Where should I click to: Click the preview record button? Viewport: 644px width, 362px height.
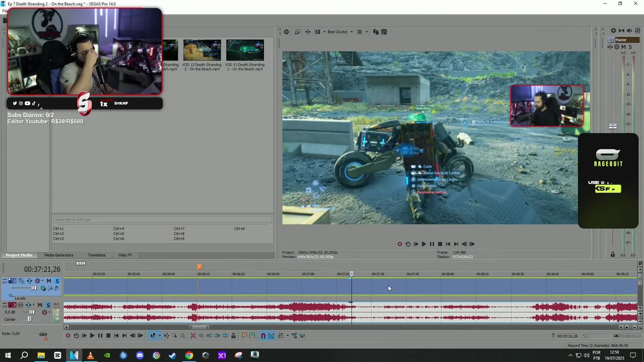(x=400, y=244)
